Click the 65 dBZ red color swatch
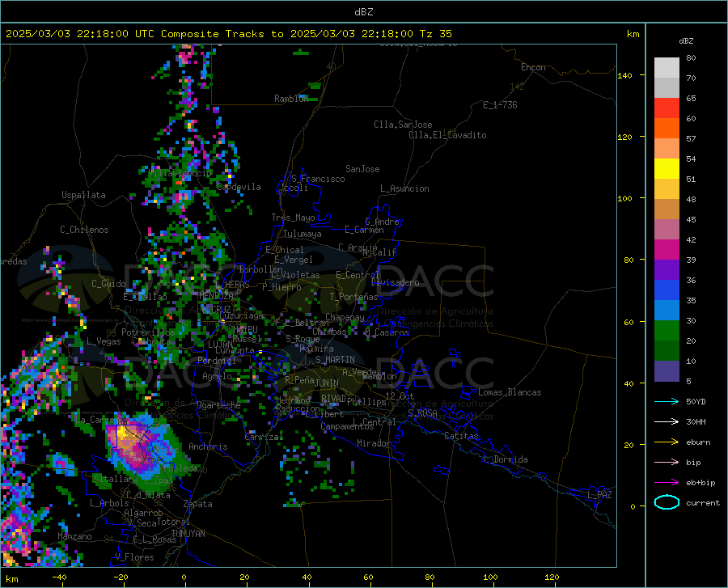728x588 pixels. point(667,108)
